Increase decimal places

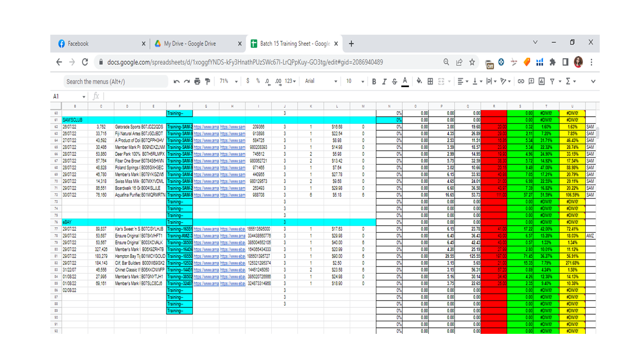coord(278,81)
